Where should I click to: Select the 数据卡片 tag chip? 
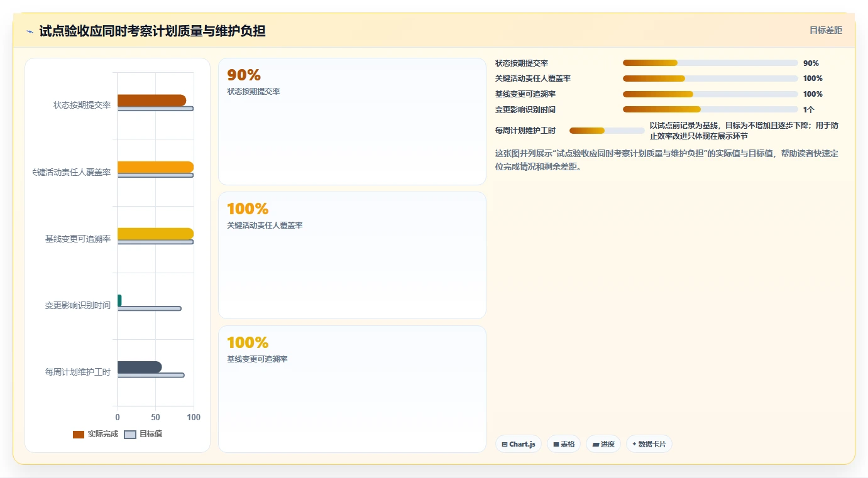pos(649,444)
